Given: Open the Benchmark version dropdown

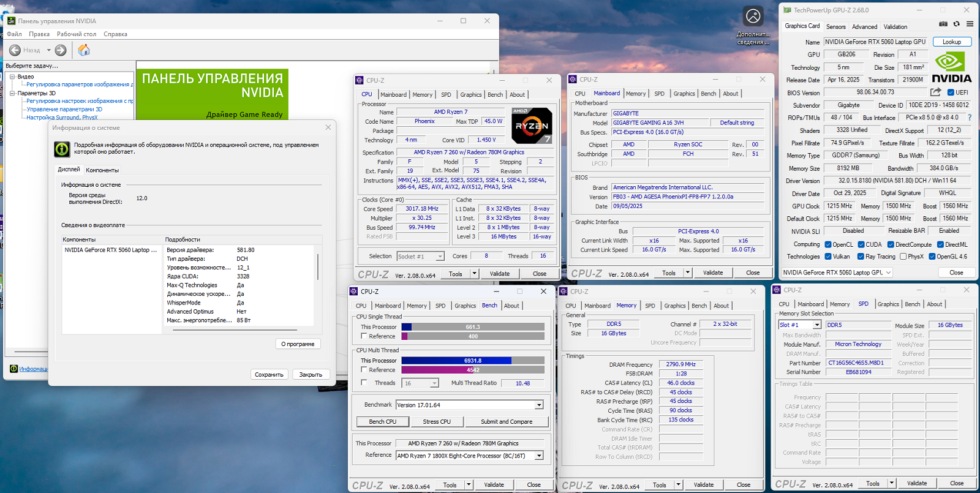Looking at the screenshot, I should point(539,405).
